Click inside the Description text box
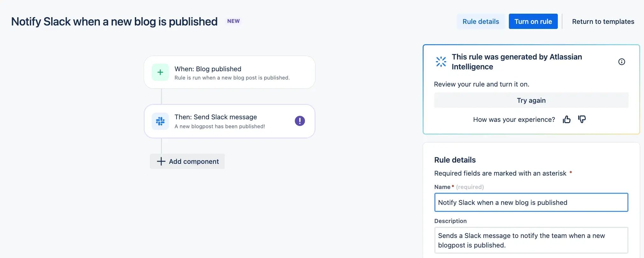This screenshot has width=644, height=258. (531, 240)
